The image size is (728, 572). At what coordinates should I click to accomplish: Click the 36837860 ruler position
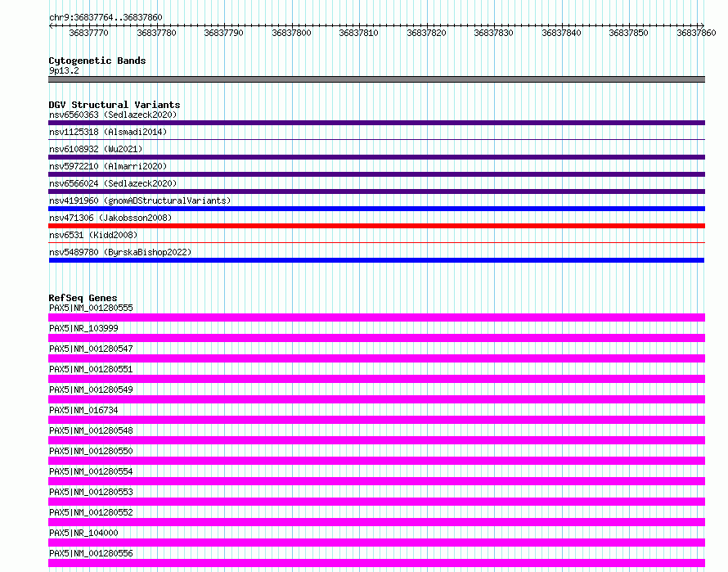tap(696, 33)
